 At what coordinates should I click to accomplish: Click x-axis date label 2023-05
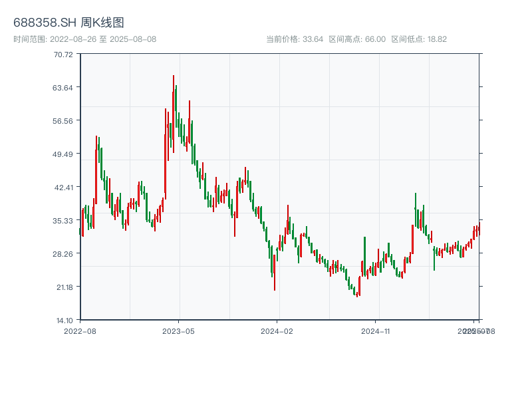(178, 331)
